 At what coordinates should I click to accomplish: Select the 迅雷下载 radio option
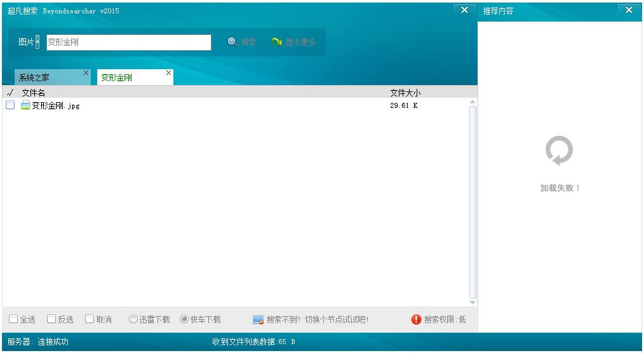(x=133, y=319)
